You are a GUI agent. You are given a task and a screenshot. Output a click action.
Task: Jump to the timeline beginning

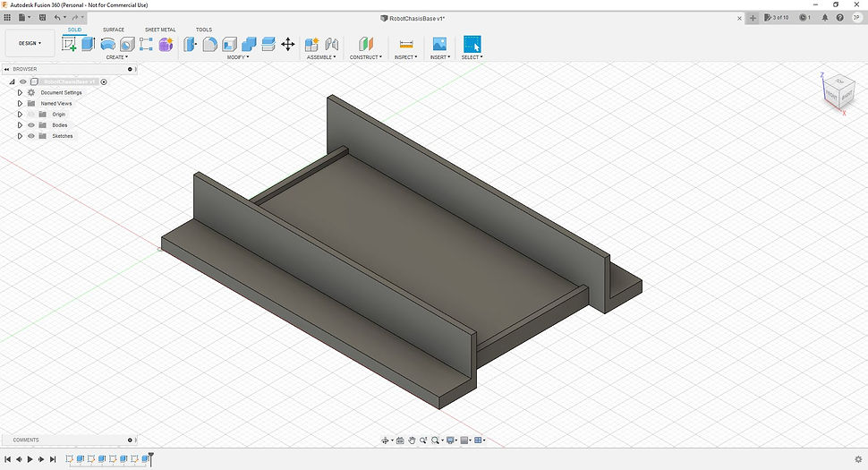(x=8, y=459)
